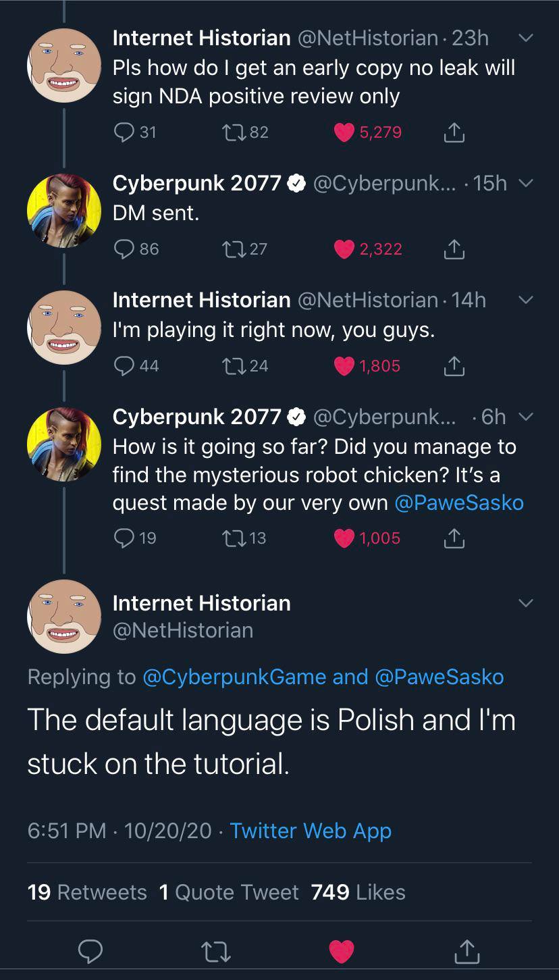The width and height of the screenshot is (559, 980).
Task: Click the Twitter Web App source link
Action: tap(312, 831)
